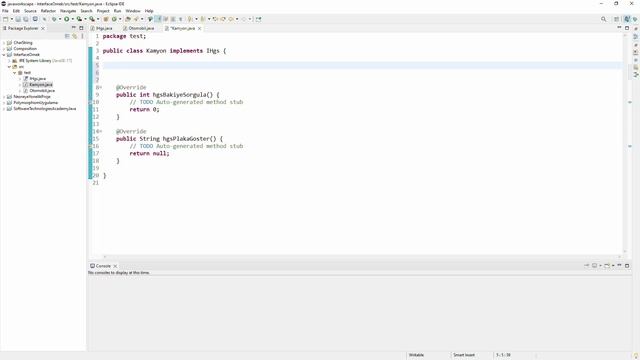640x360 pixels.
Task: Maximize the editor area
Action: click(627, 28)
